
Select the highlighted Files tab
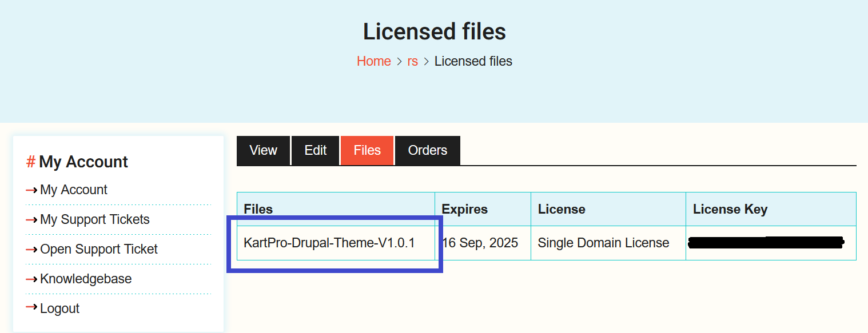[x=367, y=150]
